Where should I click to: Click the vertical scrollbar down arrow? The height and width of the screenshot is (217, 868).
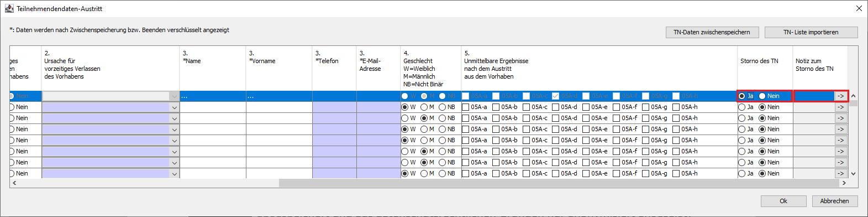[x=853, y=173]
